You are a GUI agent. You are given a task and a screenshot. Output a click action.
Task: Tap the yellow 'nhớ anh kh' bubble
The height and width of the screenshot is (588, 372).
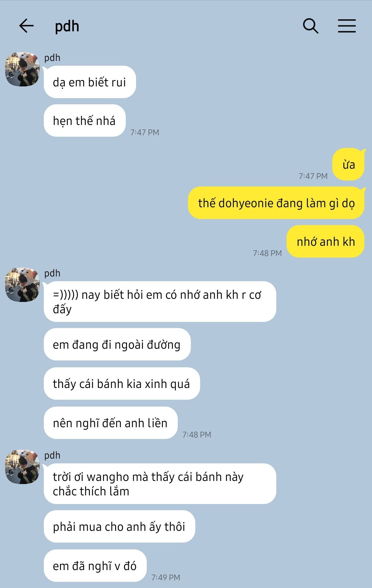325,241
